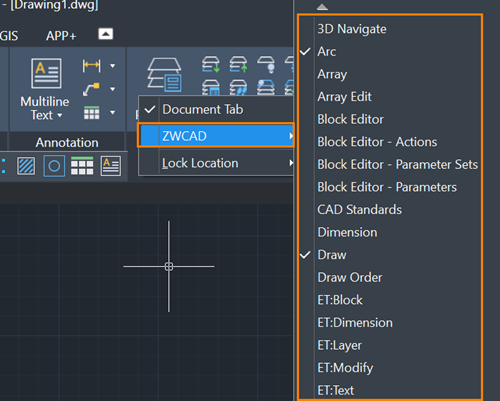
Task: Expand the ZWCAD submenu arrow
Action: [291, 136]
